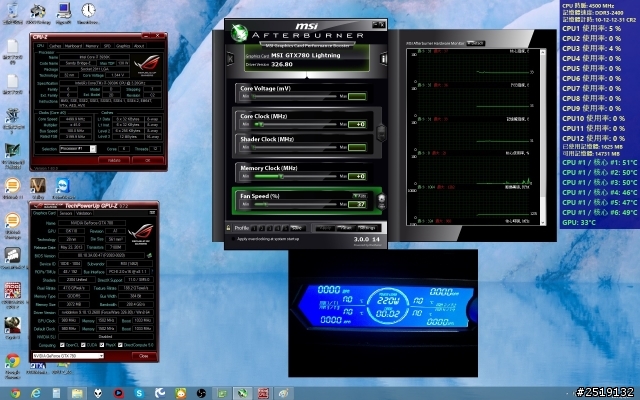Unlock the profile lock icon in Afterburner

click(229, 228)
